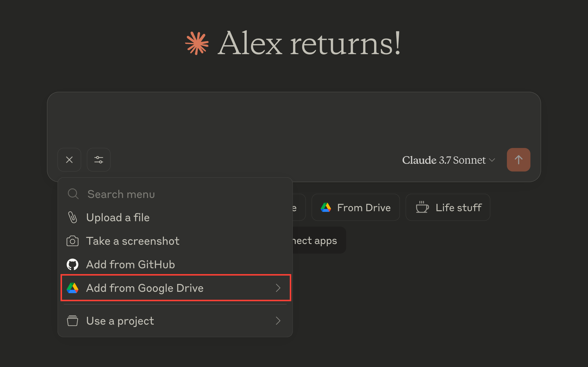588x367 pixels.
Task: Select the Add from GitHub entry
Action: click(131, 265)
